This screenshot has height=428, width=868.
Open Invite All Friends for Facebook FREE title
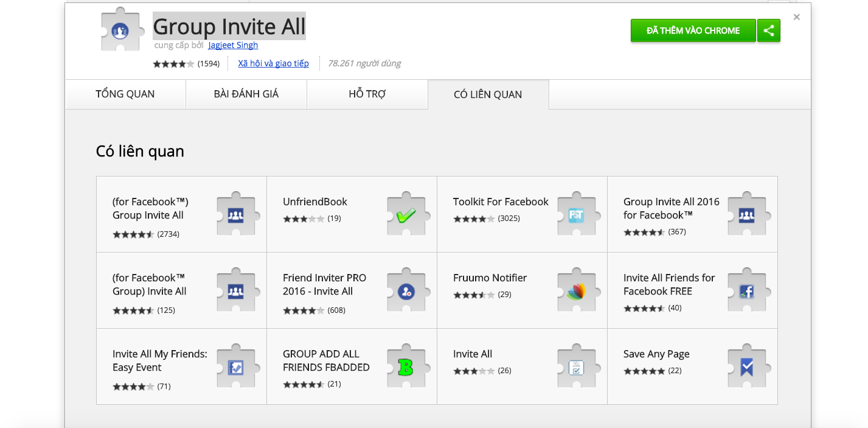(669, 284)
